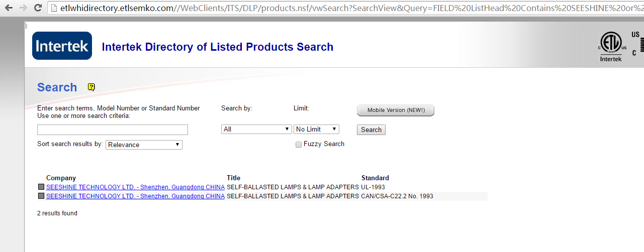The image size is (644, 252).
Task: Click the browser forward arrow
Action: pos(23,8)
